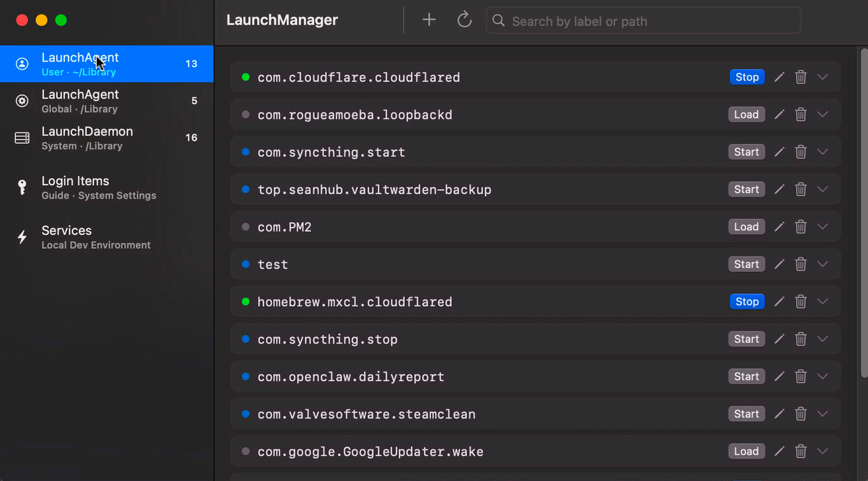Refresh the launch items list
This screenshot has height=481, width=868.
[465, 20]
